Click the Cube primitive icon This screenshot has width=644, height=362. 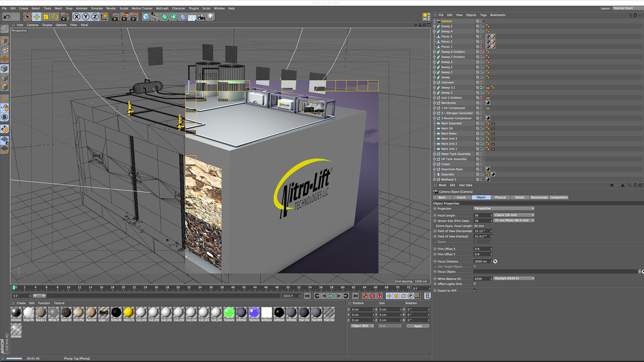(x=146, y=17)
